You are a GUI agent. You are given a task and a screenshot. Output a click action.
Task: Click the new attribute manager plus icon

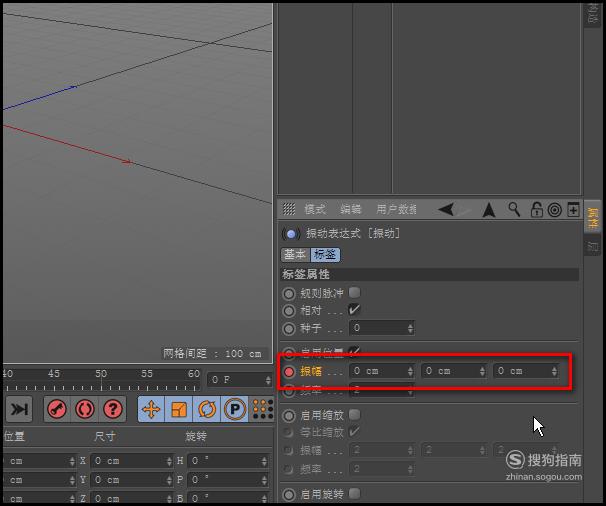(573, 210)
